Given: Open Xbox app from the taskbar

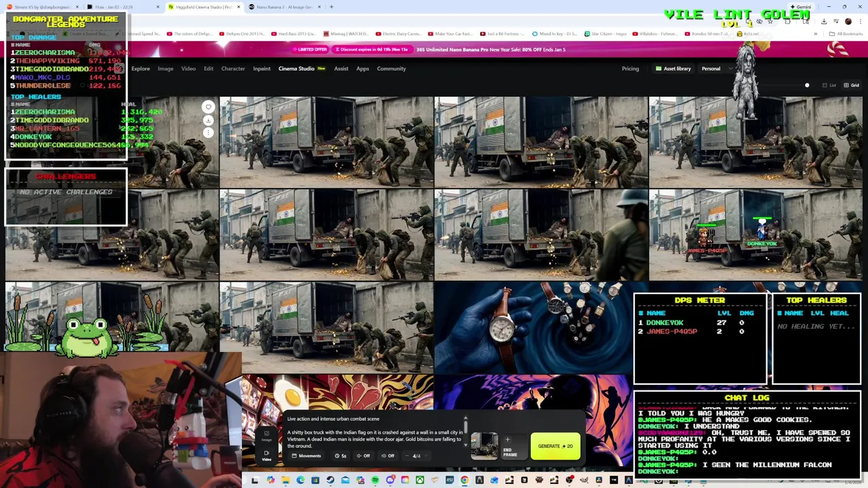Looking at the screenshot, I should click(420, 480).
